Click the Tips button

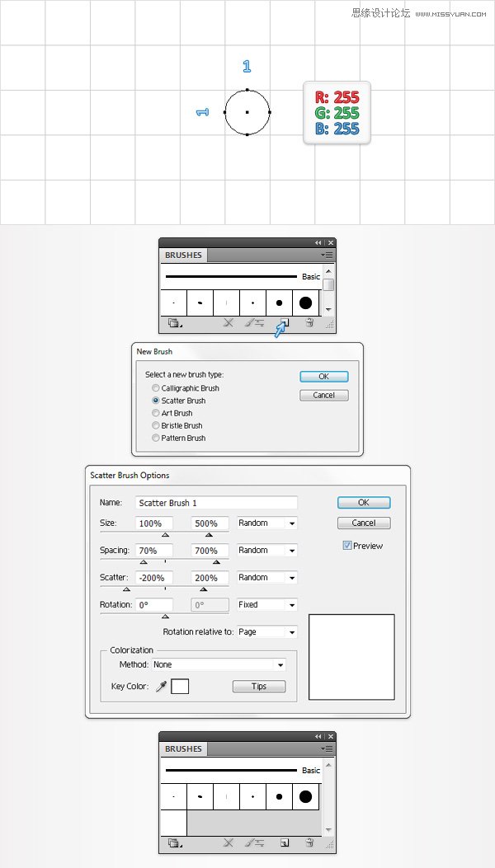(259, 687)
